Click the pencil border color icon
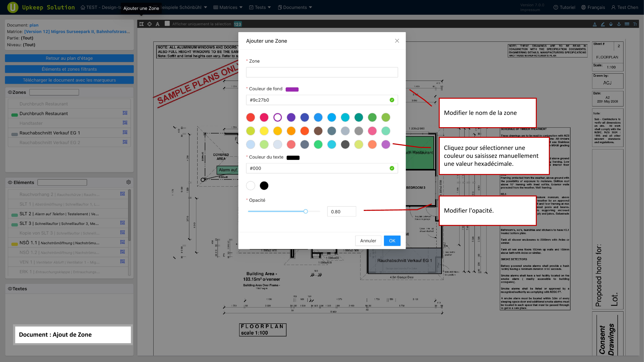 tap(603, 24)
